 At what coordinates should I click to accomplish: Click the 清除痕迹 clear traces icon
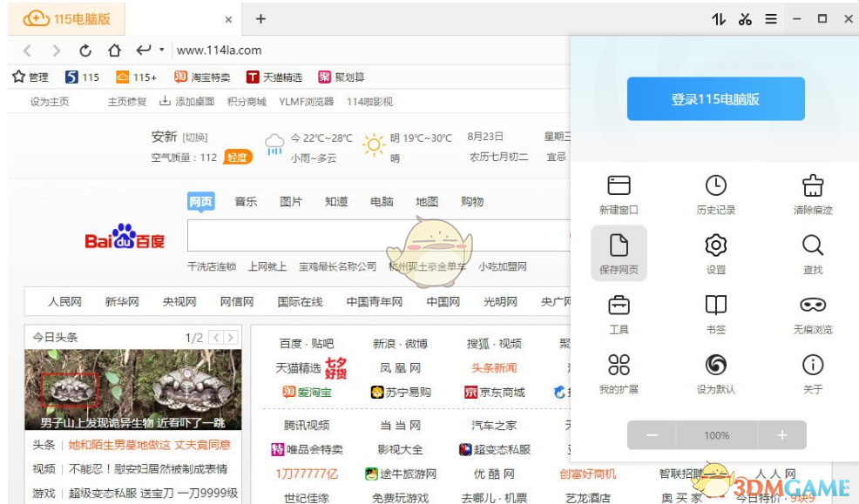(811, 193)
